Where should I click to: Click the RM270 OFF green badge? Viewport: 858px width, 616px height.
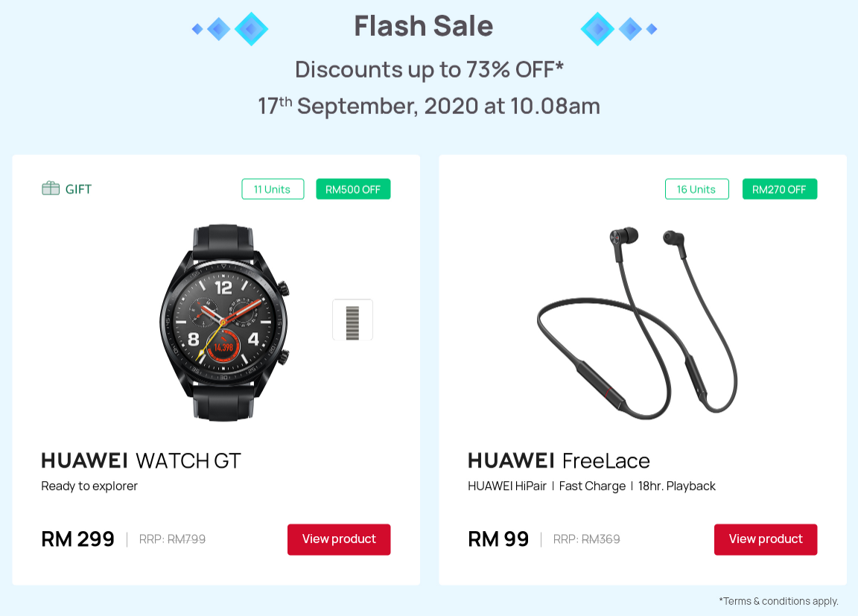(x=779, y=189)
